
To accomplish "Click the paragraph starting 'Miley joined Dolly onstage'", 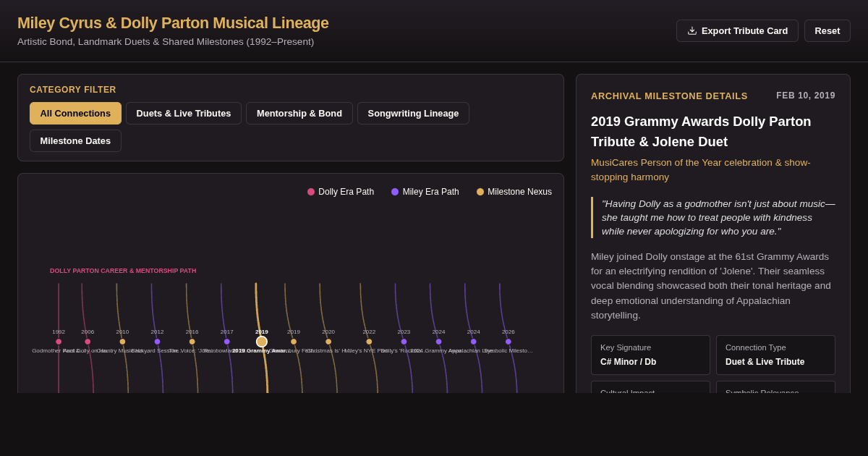I will (x=712, y=286).
